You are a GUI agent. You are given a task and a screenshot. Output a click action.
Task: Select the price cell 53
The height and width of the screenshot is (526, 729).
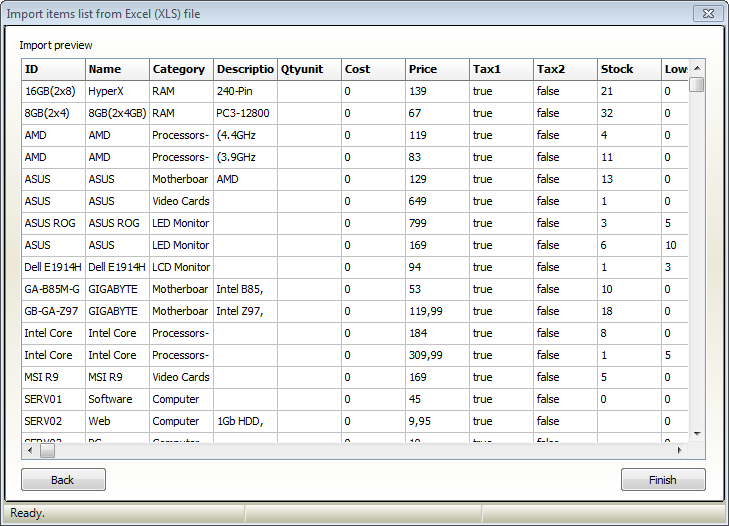tap(437, 289)
